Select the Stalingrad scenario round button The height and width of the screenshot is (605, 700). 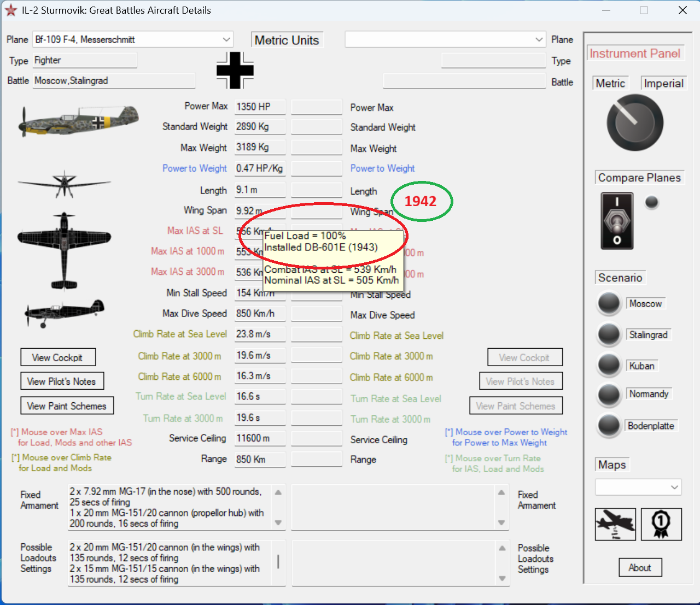[609, 335]
